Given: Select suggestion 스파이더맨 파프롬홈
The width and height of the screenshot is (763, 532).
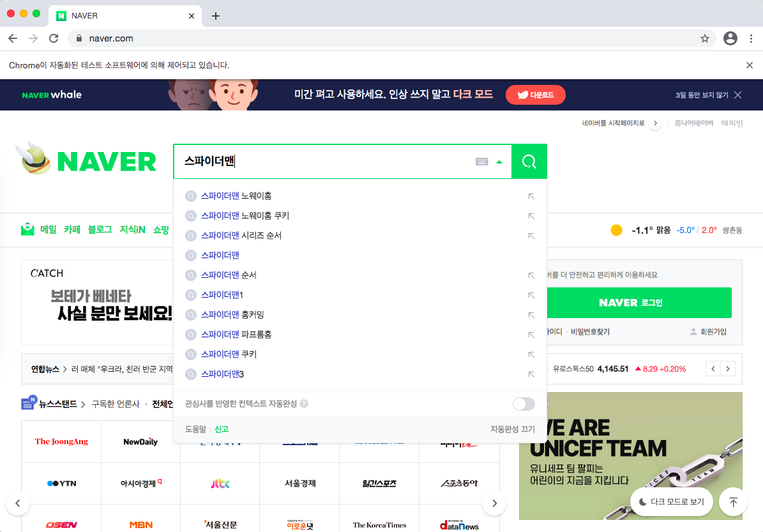Looking at the screenshot, I should (x=236, y=335).
